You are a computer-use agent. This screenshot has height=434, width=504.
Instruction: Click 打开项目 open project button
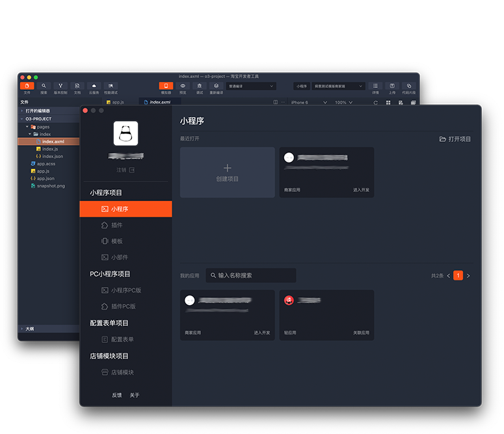tap(455, 139)
